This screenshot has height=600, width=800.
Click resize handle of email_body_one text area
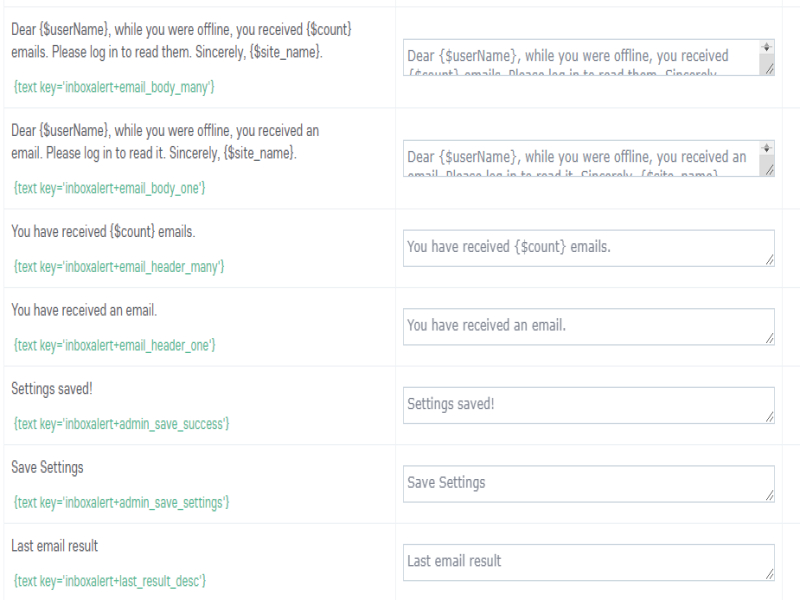[768, 169]
